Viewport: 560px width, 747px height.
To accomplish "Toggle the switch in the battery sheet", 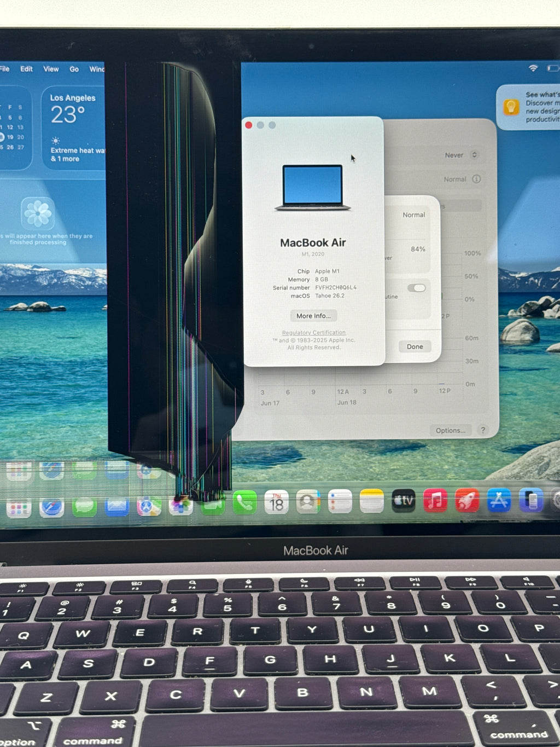I will coord(416,288).
